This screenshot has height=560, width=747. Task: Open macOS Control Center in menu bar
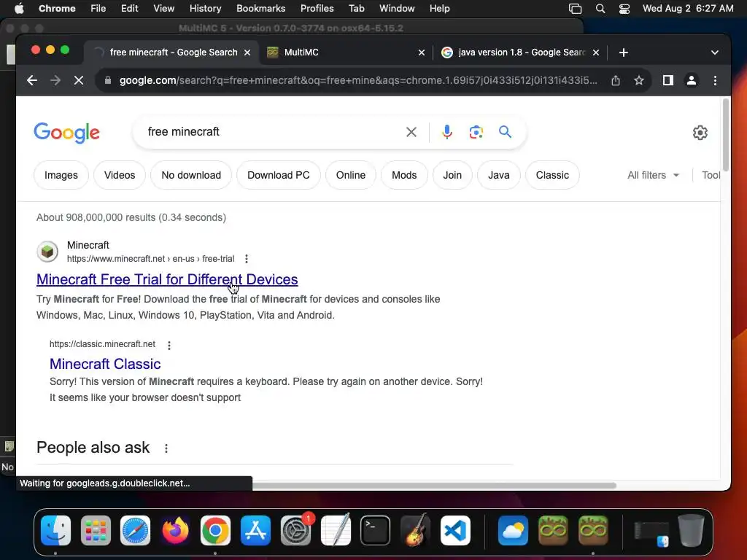pyautogui.click(x=624, y=9)
